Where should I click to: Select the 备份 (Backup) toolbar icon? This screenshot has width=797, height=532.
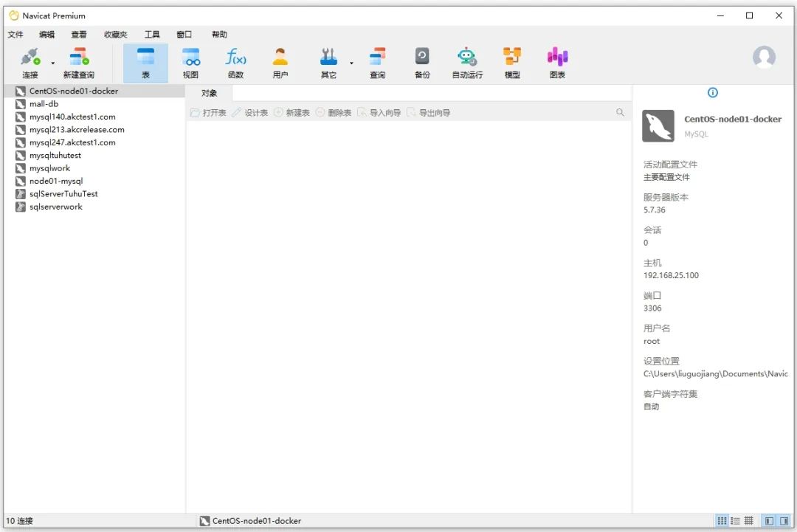(422, 63)
